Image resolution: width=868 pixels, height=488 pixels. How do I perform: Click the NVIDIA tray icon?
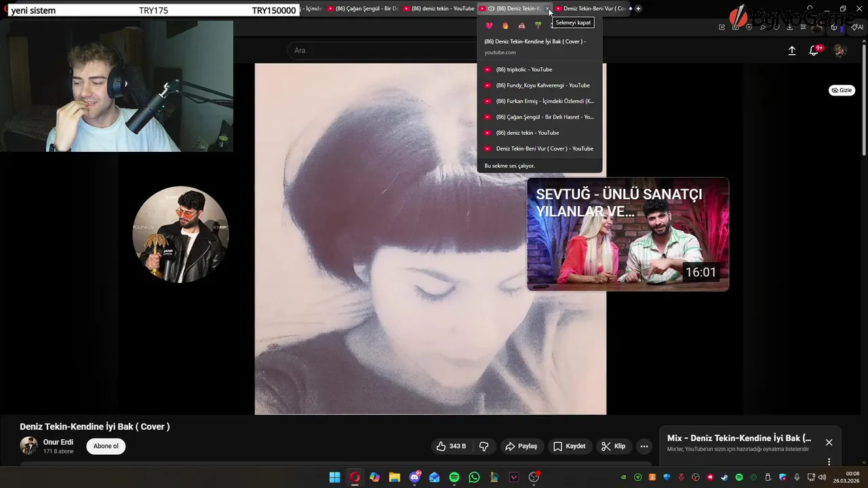623,477
